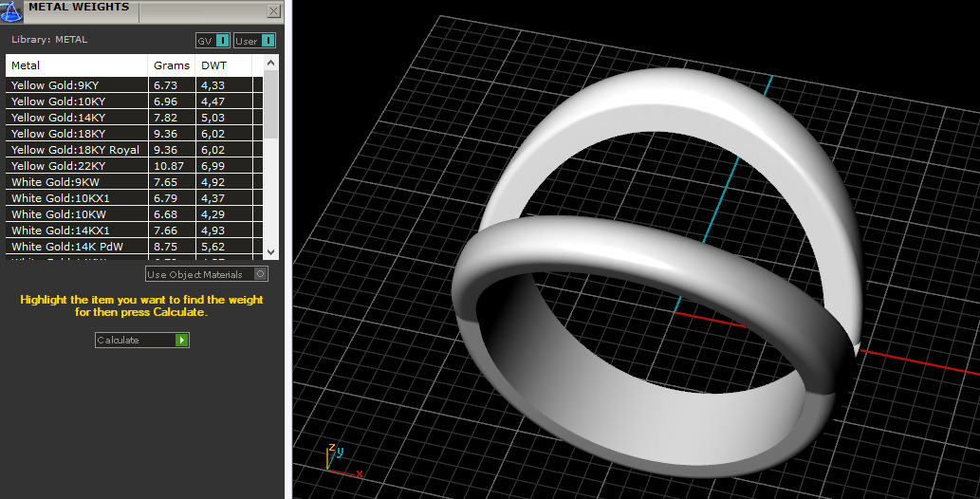Select the White Gold:14K PdW row

(134, 247)
